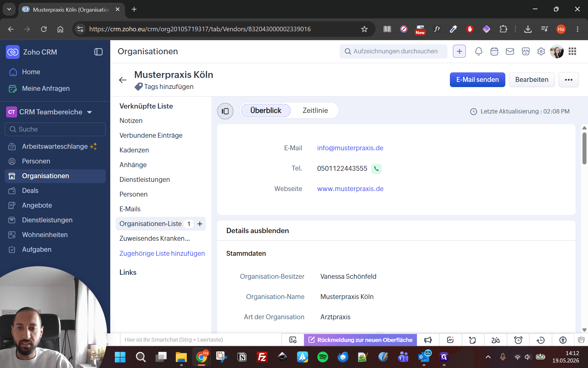The width and height of the screenshot is (588, 368).
Task: Open the www.musterpraxis.de website link
Action: [350, 189]
